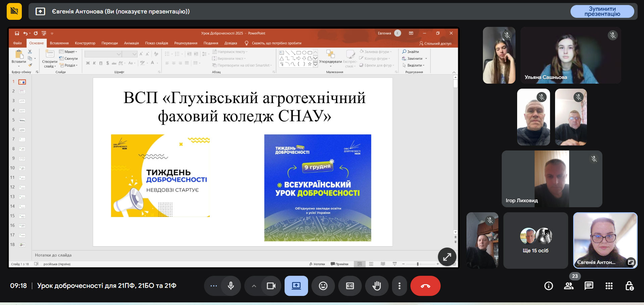Leave the call with the red hang-up button
Screen dimensions: 644x305
[x=426, y=286]
